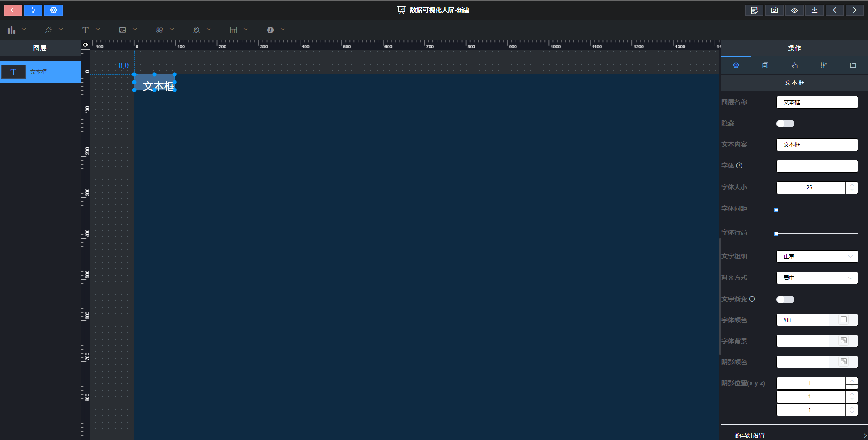868x440 pixels.
Task: Click the third 阴影位置 value field
Action: [810, 410]
